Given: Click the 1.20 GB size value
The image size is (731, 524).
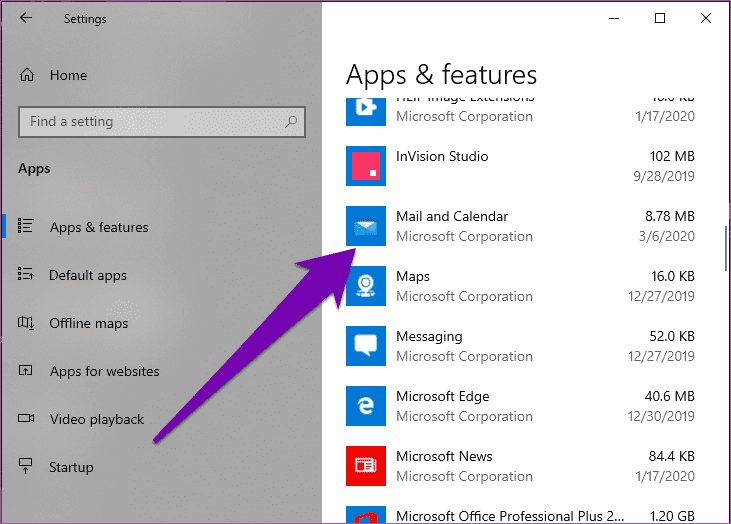Looking at the screenshot, I should [x=672, y=516].
